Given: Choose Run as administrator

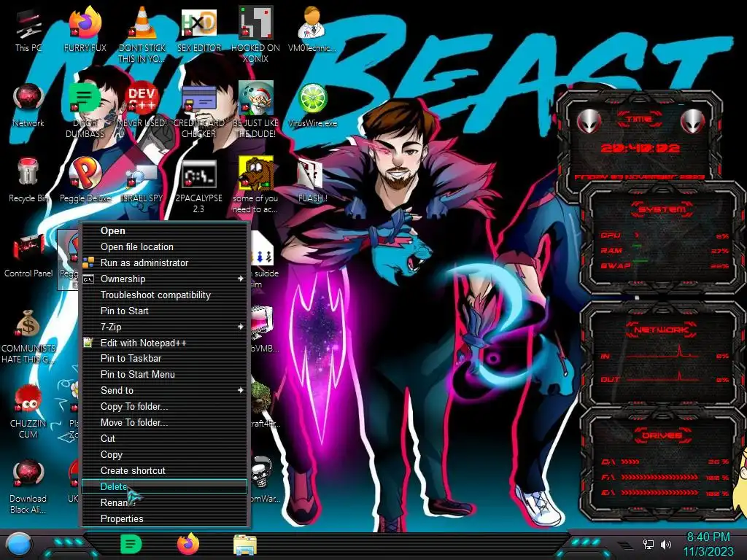Looking at the screenshot, I should 164,262.
